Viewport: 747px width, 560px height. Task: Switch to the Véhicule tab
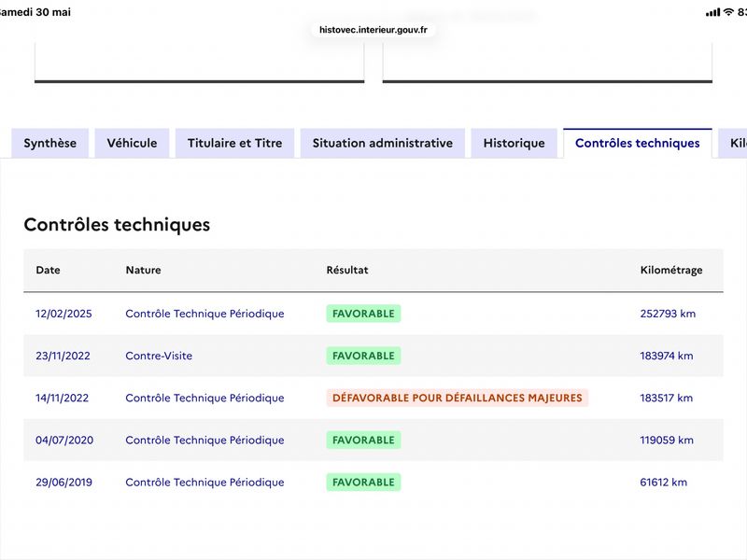pyautogui.click(x=132, y=143)
